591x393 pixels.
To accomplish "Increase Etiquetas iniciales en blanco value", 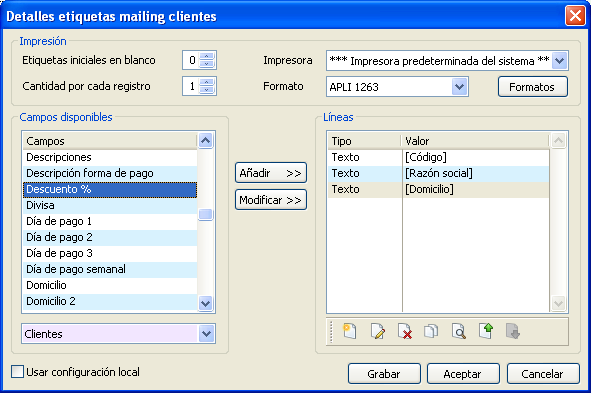I will point(207,56).
